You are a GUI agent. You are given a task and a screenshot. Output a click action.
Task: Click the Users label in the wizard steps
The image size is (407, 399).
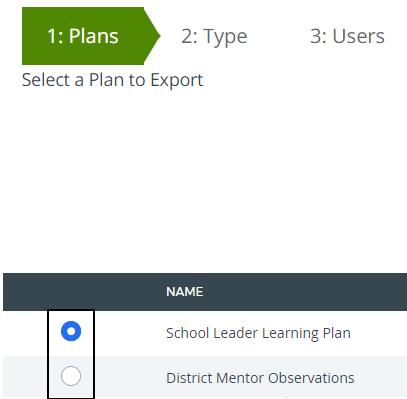coord(359,36)
